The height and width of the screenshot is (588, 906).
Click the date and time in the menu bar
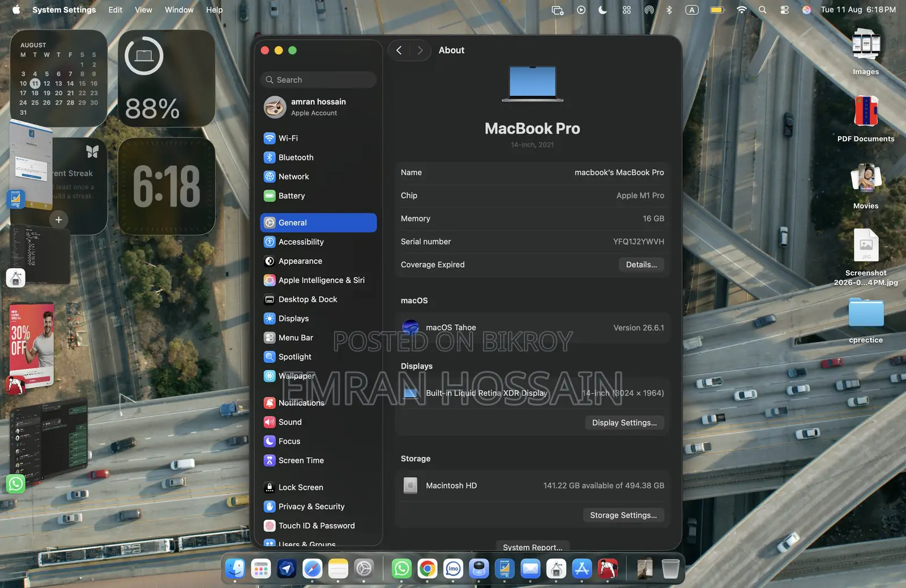[858, 10]
